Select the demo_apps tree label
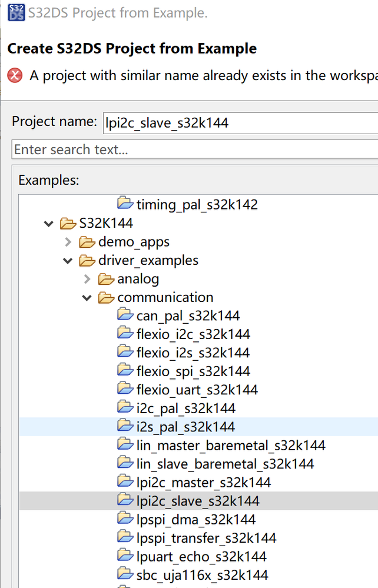 click(x=134, y=242)
